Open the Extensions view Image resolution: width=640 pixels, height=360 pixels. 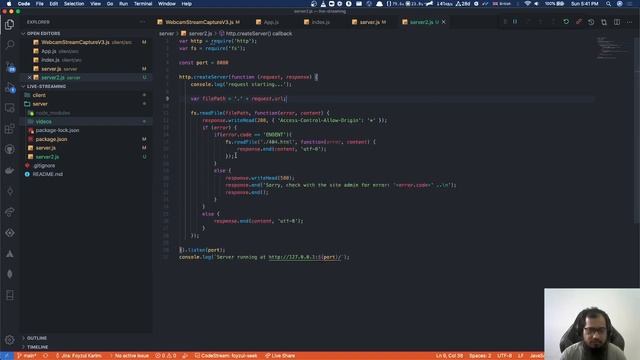point(10,129)
